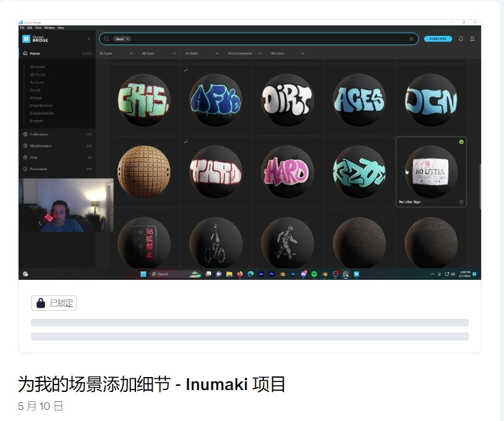Image resolution: width=504 pixels, height=421 pixels.
Task: Click the 5 月 10 日 date text
Action: pyautogui.click(x=40, y=406)
